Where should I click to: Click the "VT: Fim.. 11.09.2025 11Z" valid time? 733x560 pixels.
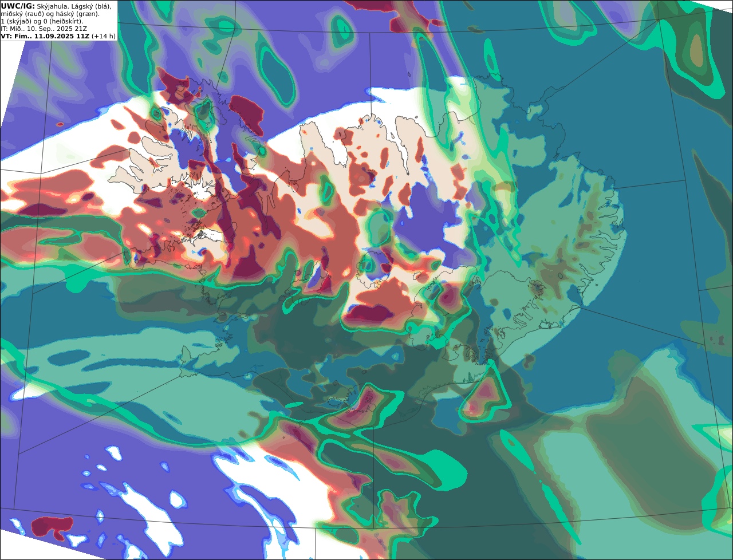(x=45, y=36)
